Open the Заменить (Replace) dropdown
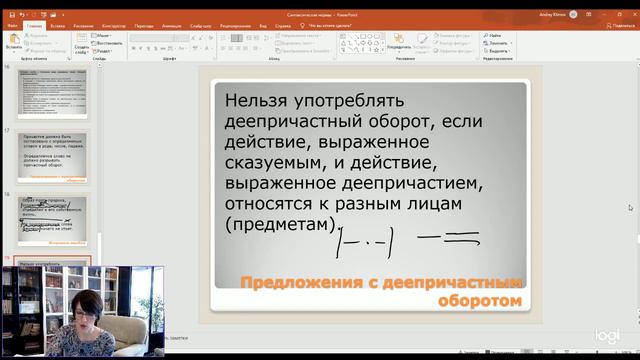The width and height of the screenshot is (640, 360). click(x=497, y=43)
